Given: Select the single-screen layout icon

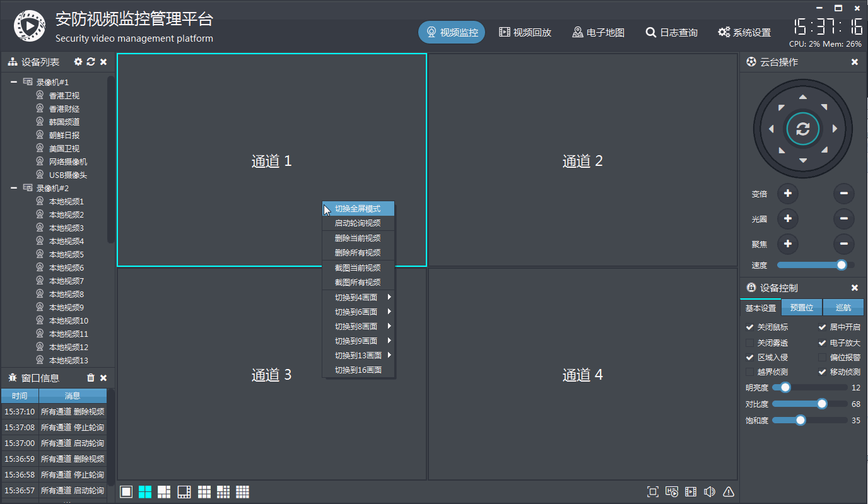Looking at the screenshot, I should click(126, 491).
